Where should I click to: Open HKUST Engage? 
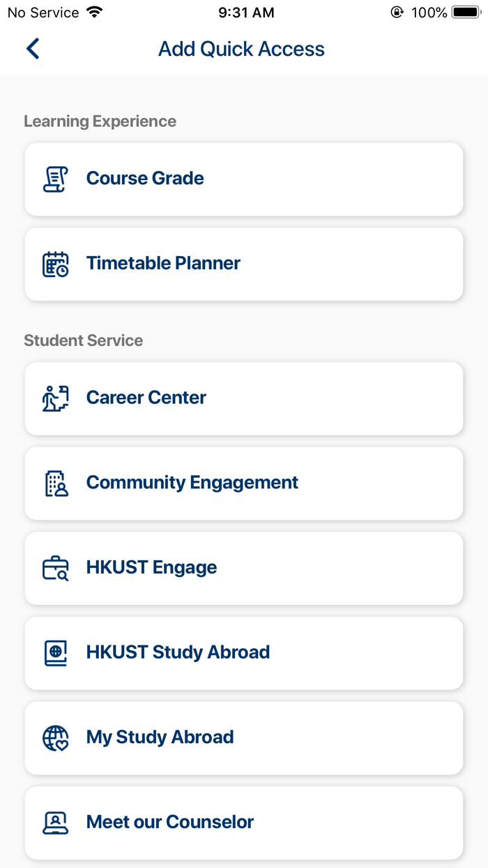tap(244, 567)
